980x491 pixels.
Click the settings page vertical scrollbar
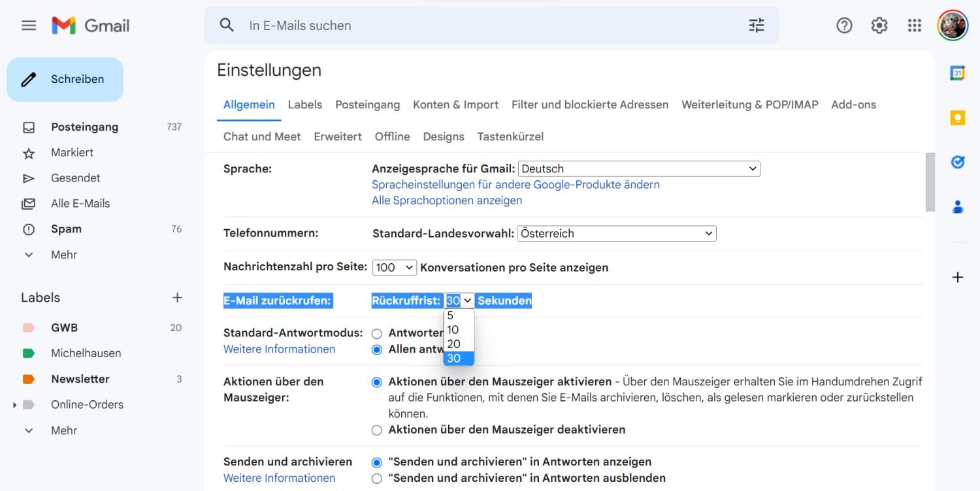pos(930,183)
